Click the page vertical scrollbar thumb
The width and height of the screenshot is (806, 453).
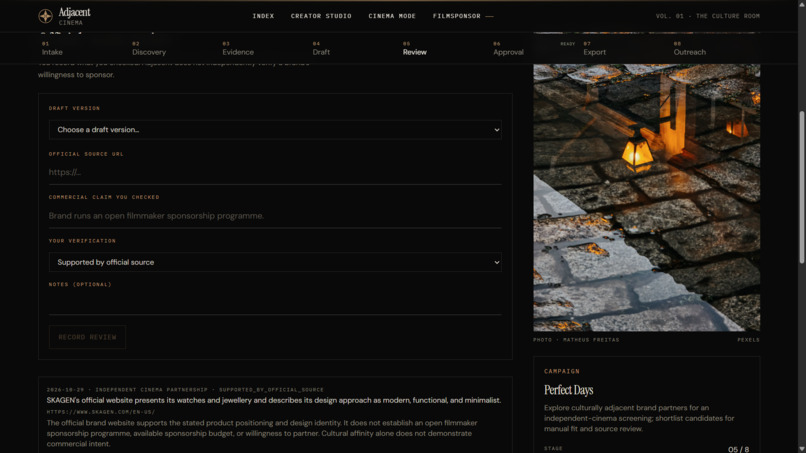click(x=801, y=188)
